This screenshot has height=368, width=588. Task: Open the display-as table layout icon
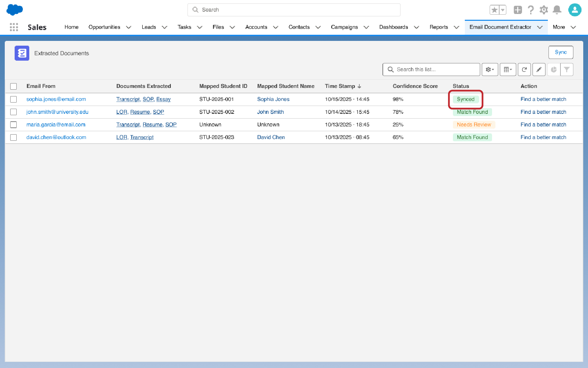tap(508, 70)
